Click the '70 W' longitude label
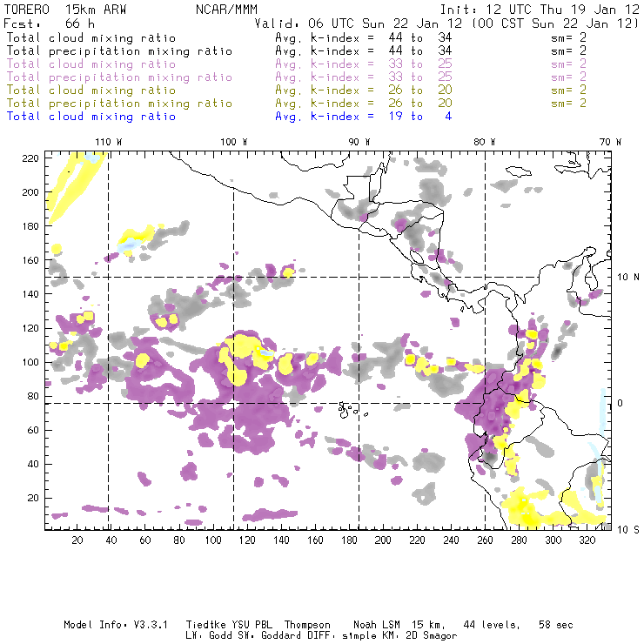This screenshot has width=644, height=644. click(x=610, y=142)
